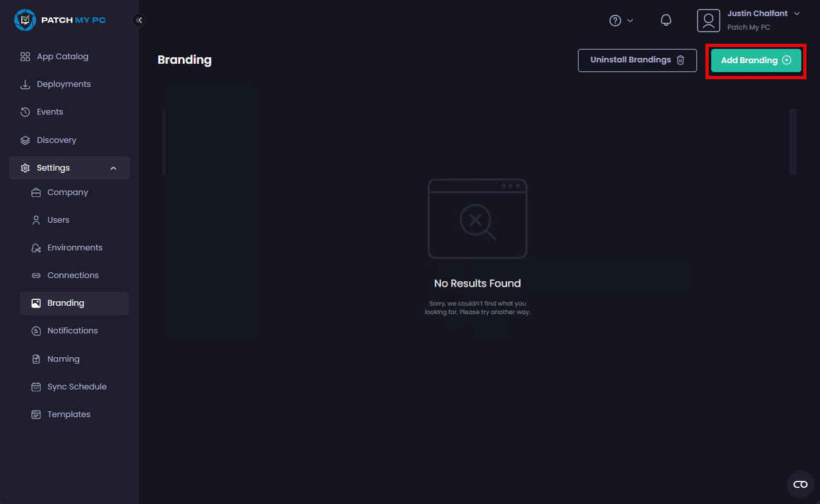Image resolution: width=820 pixels, height=504 pixels.
Task: Click the Patch My PC logo
Action: tap(60, 20)
